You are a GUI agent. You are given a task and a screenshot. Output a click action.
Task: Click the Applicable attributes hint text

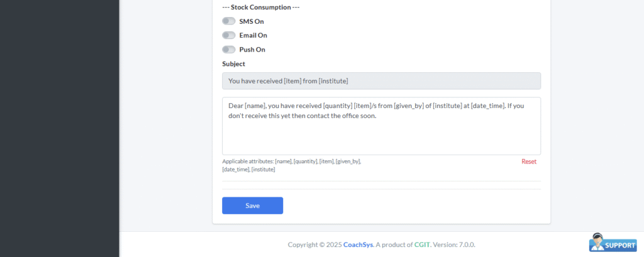point(291,165)
